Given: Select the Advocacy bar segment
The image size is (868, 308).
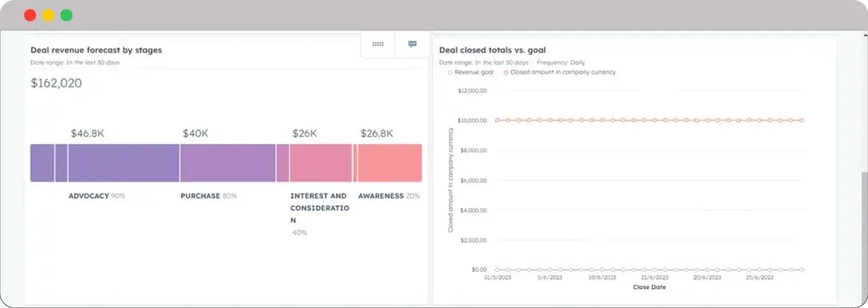Looking at the screenshot, I should [x=123, y=163].
